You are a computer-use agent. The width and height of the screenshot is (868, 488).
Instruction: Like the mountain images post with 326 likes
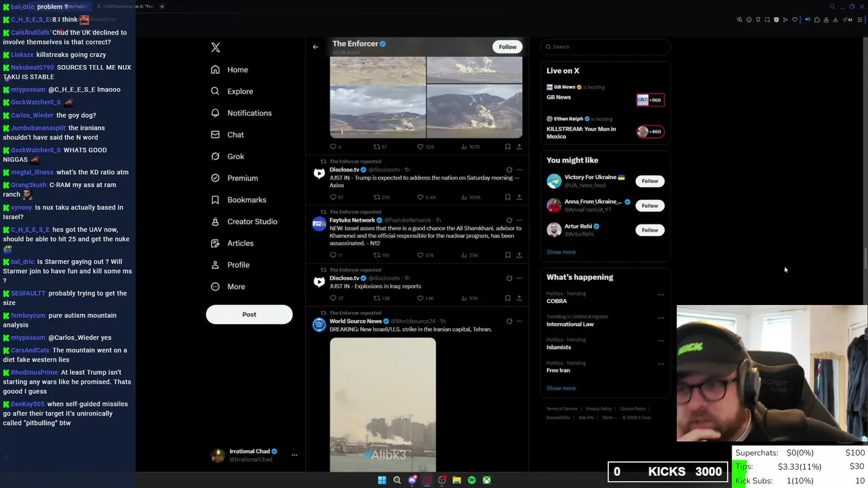[x=420, y=146]
